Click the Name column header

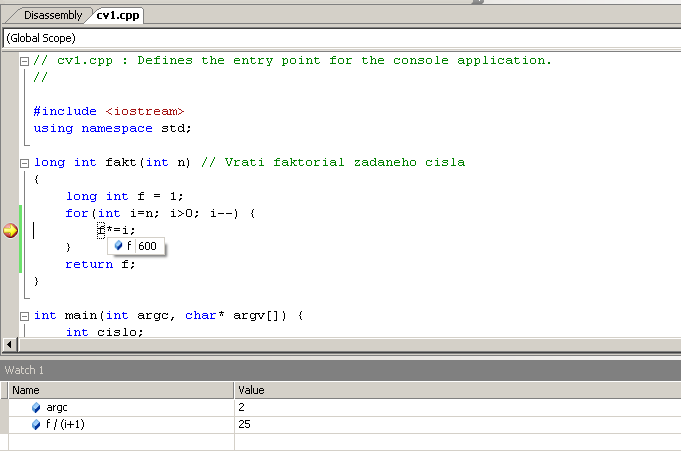tap(121, 390)
